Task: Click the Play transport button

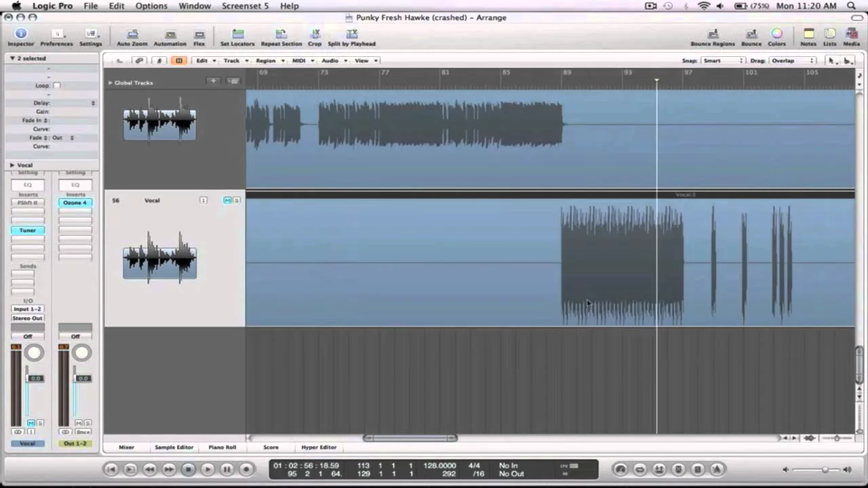Action: [208, 469]
